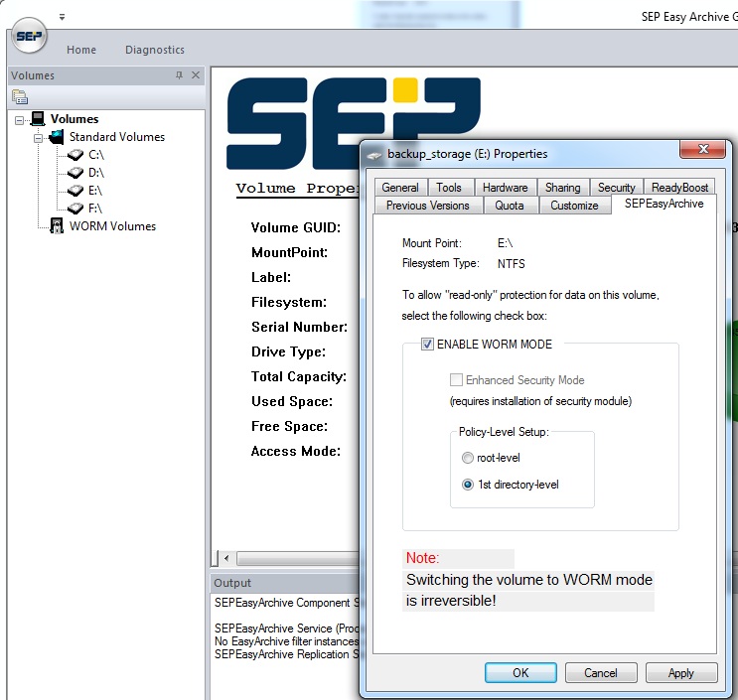Toggle the Enhanced Security Mode checkbox
The width and height of the screenshot is (738, 700).
(x=456, y=379)
